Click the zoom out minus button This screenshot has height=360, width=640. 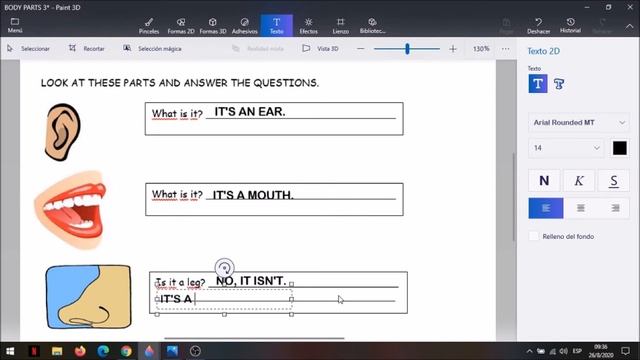360,49
